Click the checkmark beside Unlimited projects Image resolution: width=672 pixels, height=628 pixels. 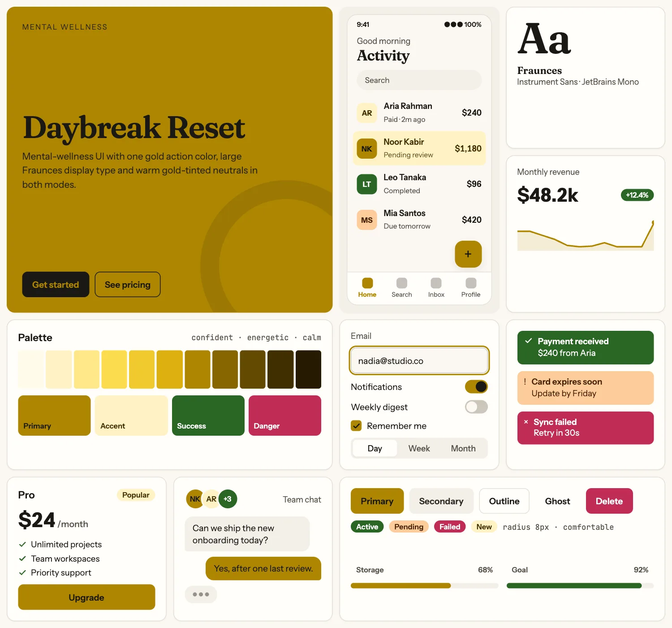pos(22,544)
